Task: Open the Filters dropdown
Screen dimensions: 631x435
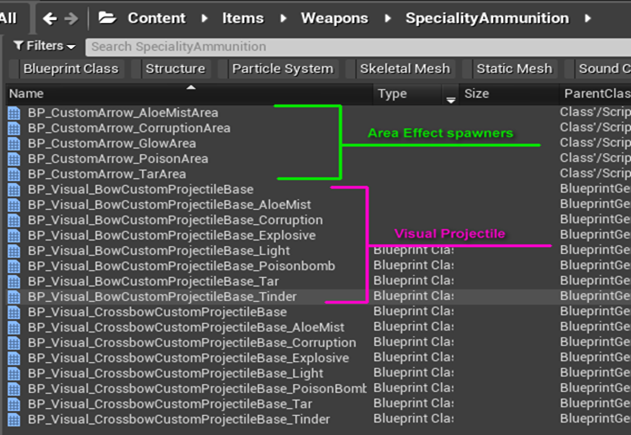Action: point(45,46)
